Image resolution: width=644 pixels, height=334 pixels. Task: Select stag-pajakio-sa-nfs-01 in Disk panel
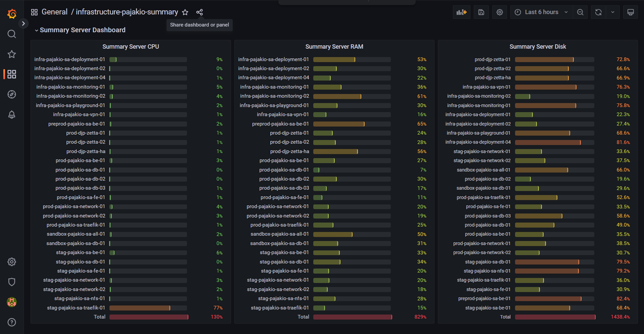click(487, 271)
